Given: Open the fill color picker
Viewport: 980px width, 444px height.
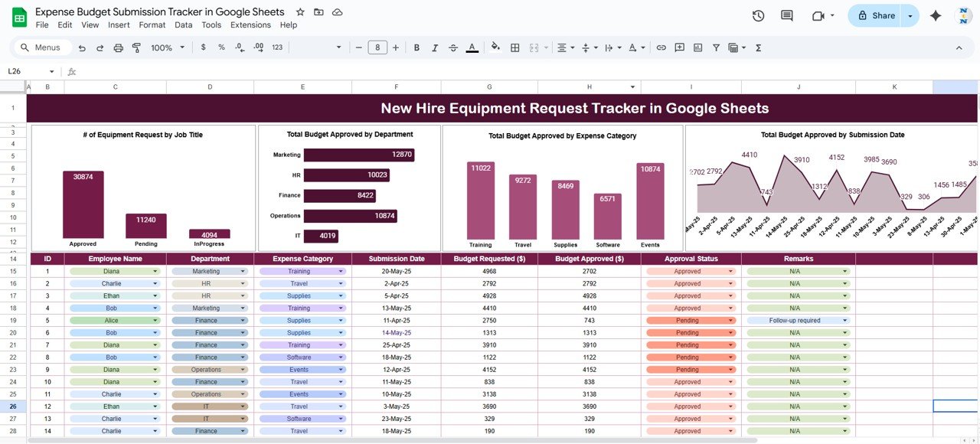Looking at the screenshot, I should click(x=495, y=47).
